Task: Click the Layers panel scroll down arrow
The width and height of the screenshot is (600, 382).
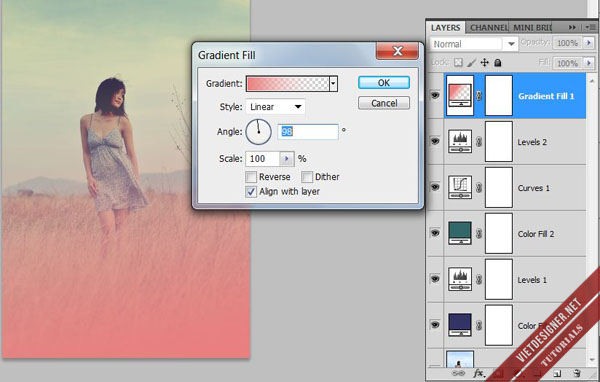Action: click(592, 360)
